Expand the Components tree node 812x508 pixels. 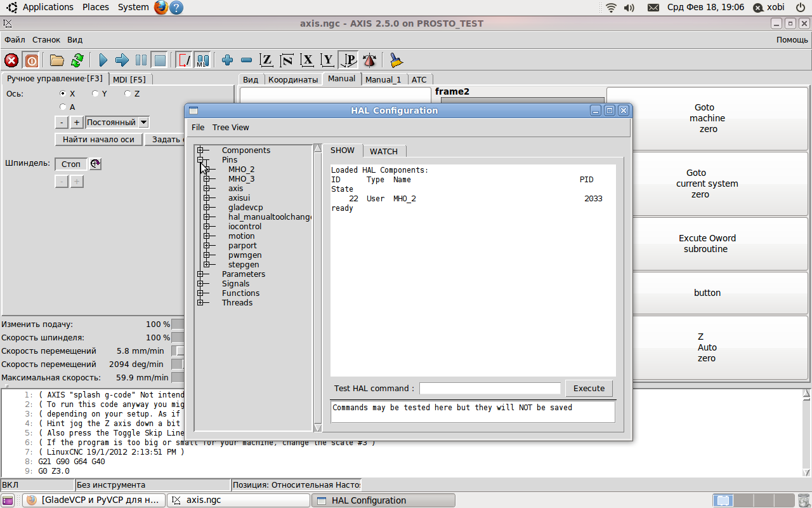click(200, 150)
